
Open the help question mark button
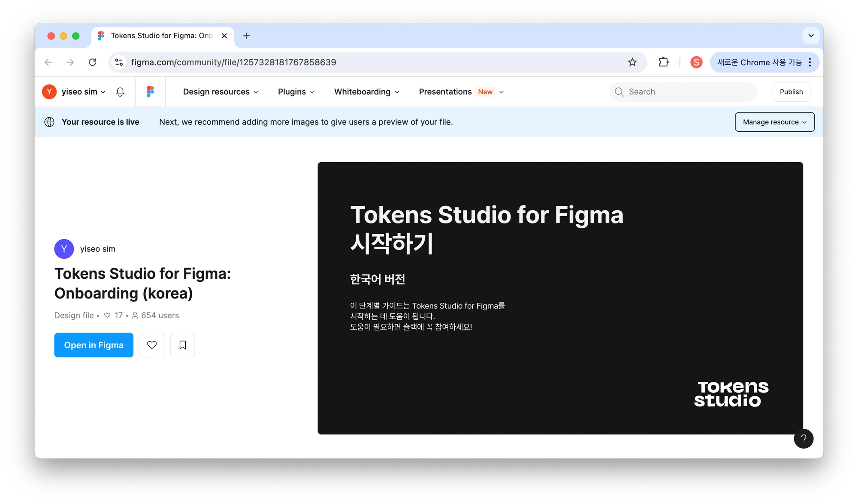(x=804, y=438)
